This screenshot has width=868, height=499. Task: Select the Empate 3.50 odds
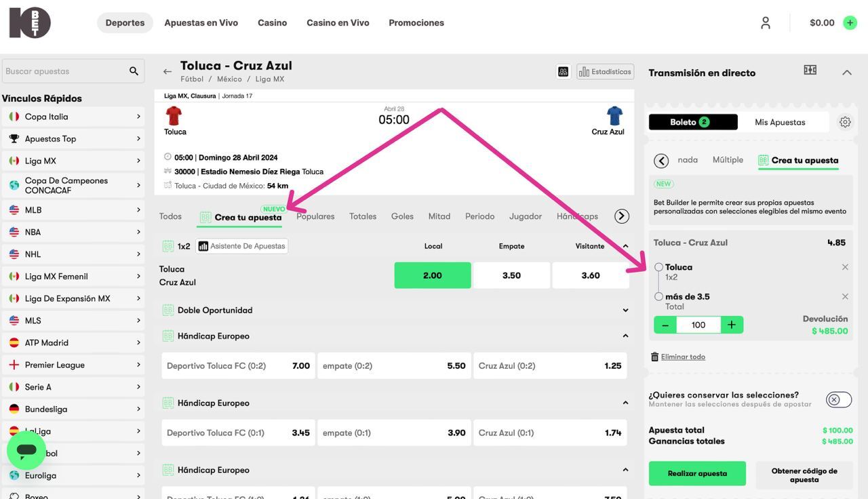tap(511, 275)
